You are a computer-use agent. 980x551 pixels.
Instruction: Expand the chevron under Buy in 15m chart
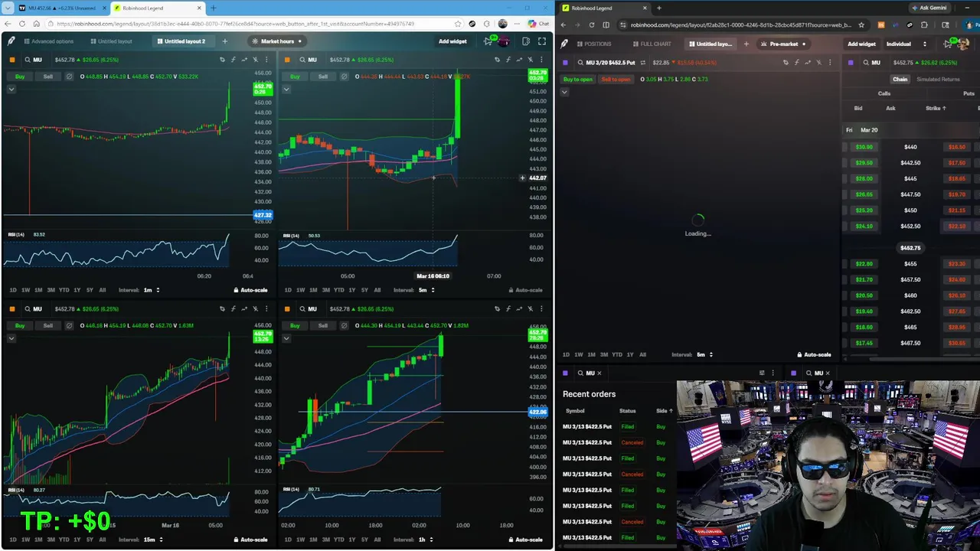[x=11, y=338]
